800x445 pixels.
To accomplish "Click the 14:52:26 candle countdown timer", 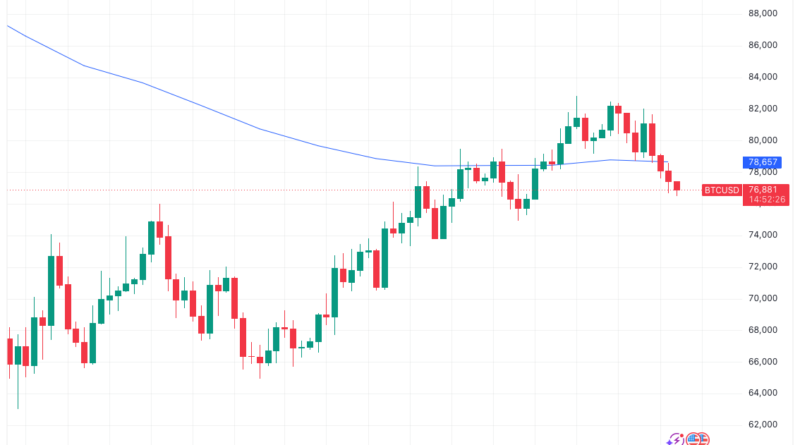I will (766, 200).
